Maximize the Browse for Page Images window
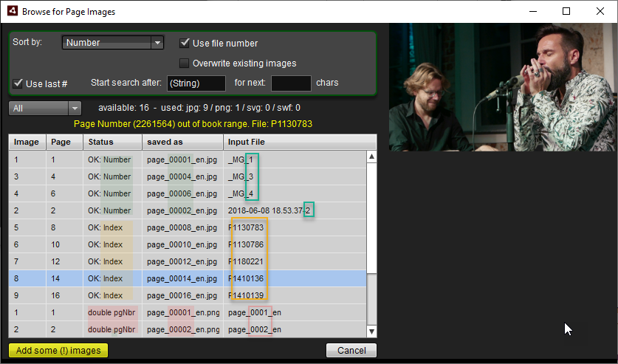The image size is (618, 364). click(x=566, y=11)
